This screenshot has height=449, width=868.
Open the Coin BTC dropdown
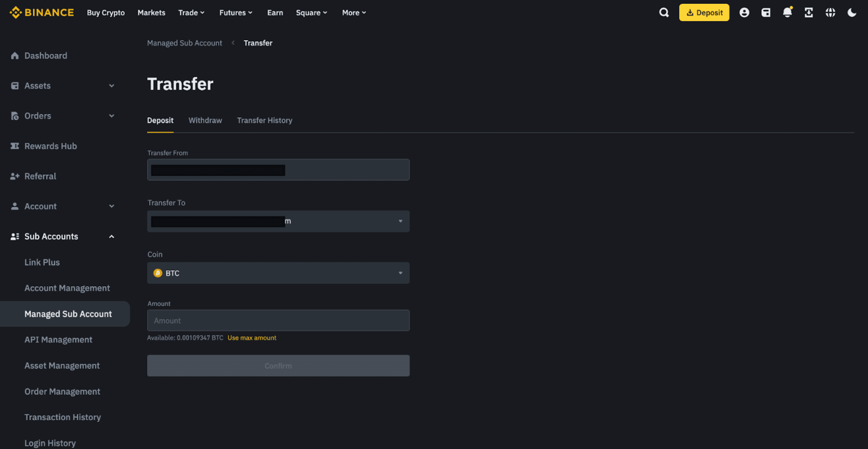[x=278, y=273]
